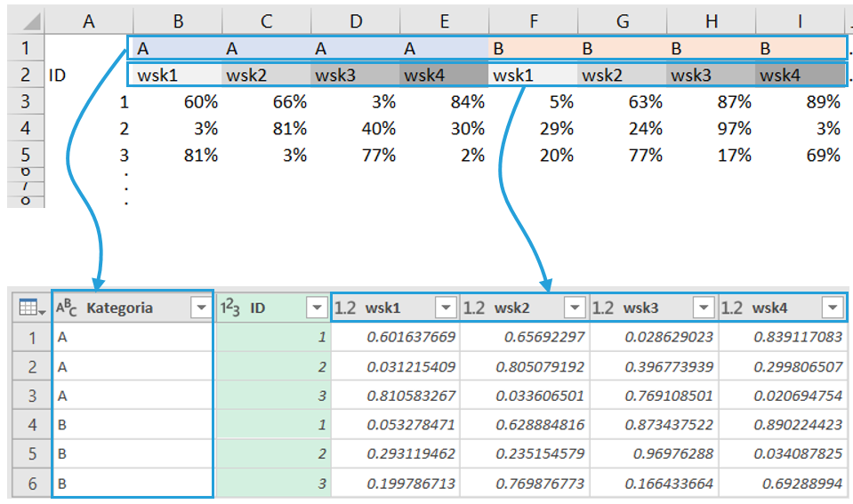This screenshot has width=853, height=504.
Task: Select the Kategoria column header
Action: (125, 308)
